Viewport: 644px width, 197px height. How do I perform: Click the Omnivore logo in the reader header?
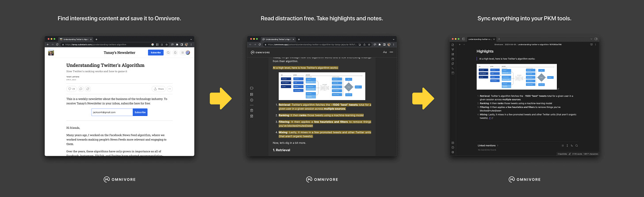coord(261,52)
